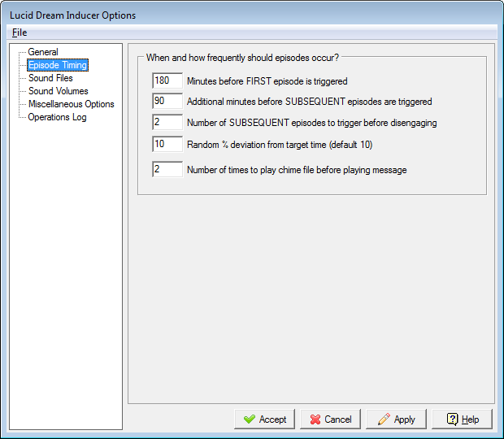504x439 pixels.
Task: Click the pencil icon on Apply
Action: [384, 419]
